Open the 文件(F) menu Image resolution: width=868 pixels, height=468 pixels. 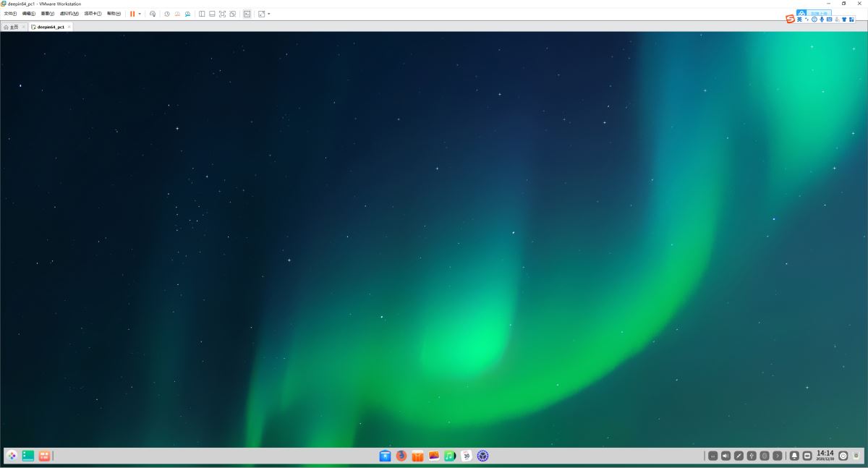(x=10, y=14)
